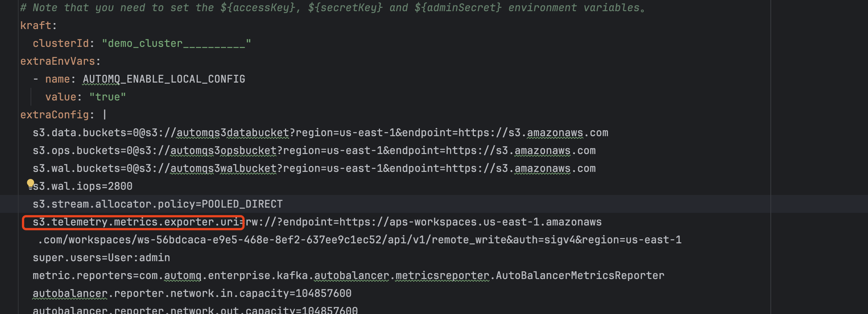Click the autobalancer.reporter.network.in.capacity line
Screen dimensions: 868x314
tap(192, 294)
